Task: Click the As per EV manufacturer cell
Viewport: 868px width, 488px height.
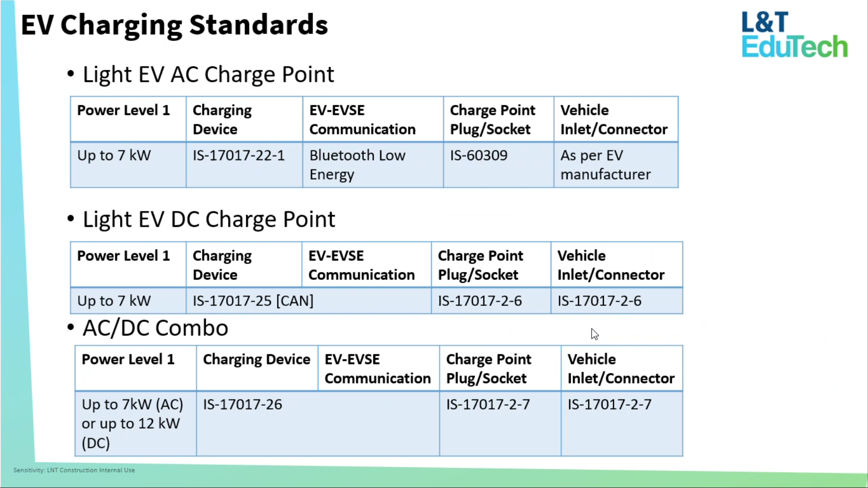Action: point(605,165)
